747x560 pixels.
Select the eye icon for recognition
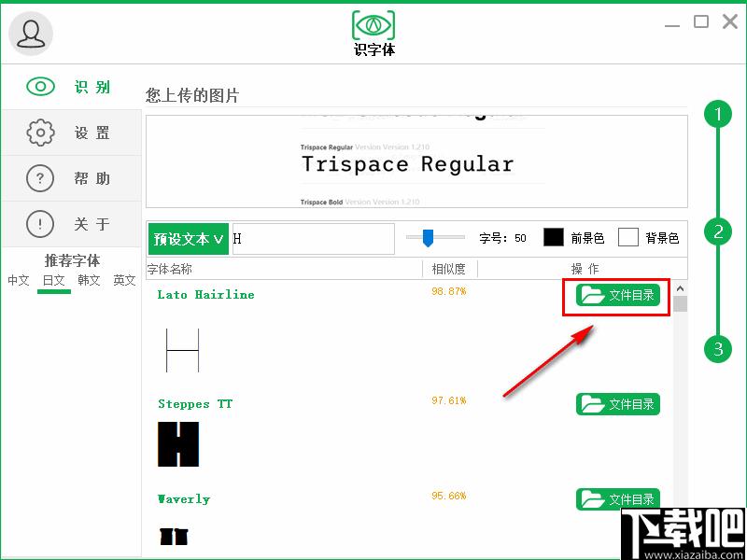(40, 87)
